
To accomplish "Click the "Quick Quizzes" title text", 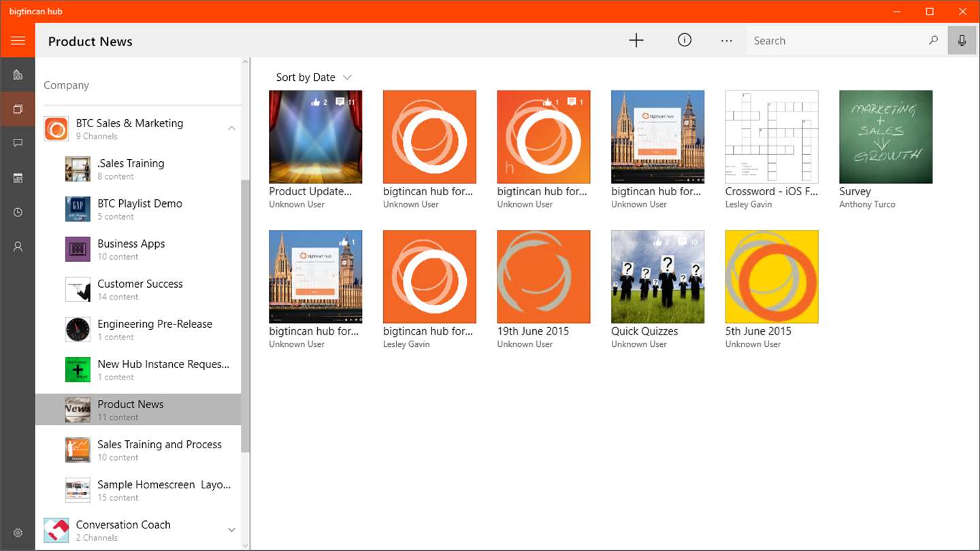I will [644, 332].
